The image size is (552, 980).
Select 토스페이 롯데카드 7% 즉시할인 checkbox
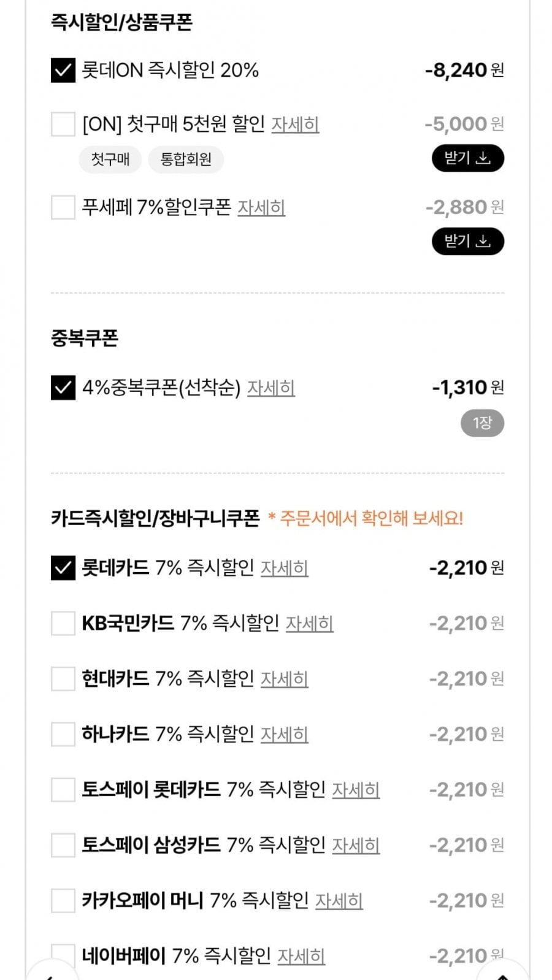63,789
